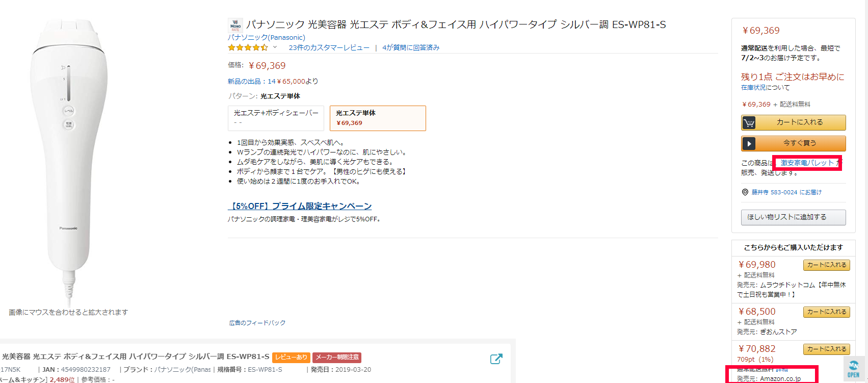This screenshot has width=868, height=383.
Task: Add the ¥68,500 ぎおんストア offer to cart
Action: click(826, 312)
